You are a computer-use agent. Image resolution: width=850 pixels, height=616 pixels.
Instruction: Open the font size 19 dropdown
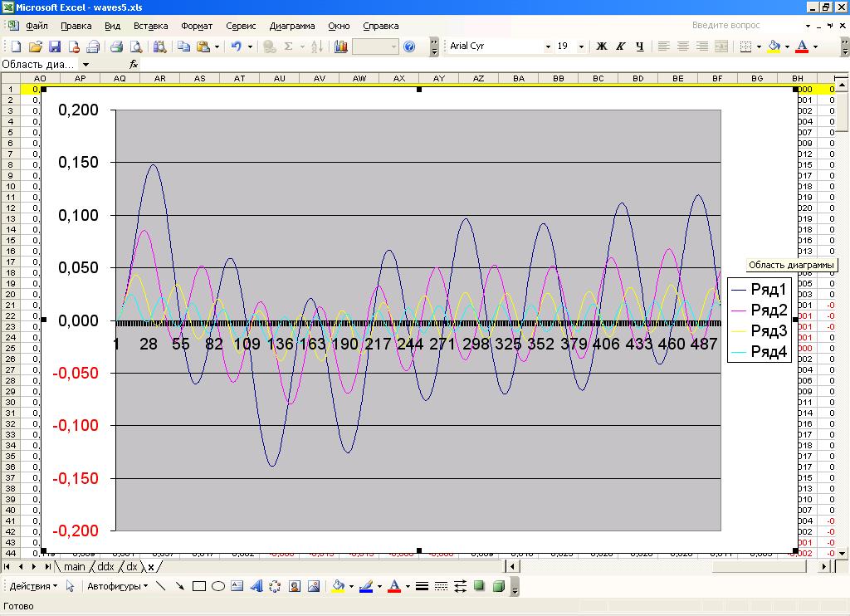pos(581,46)
